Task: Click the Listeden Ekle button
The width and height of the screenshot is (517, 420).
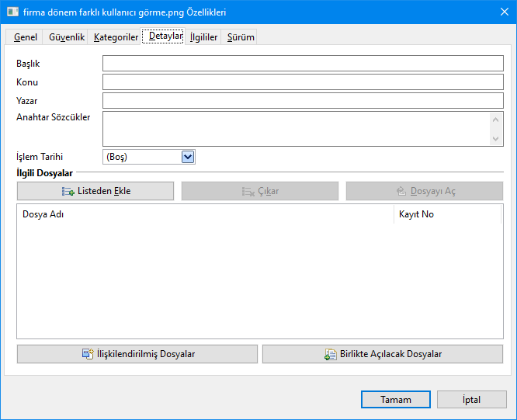Action: [95, 191]
